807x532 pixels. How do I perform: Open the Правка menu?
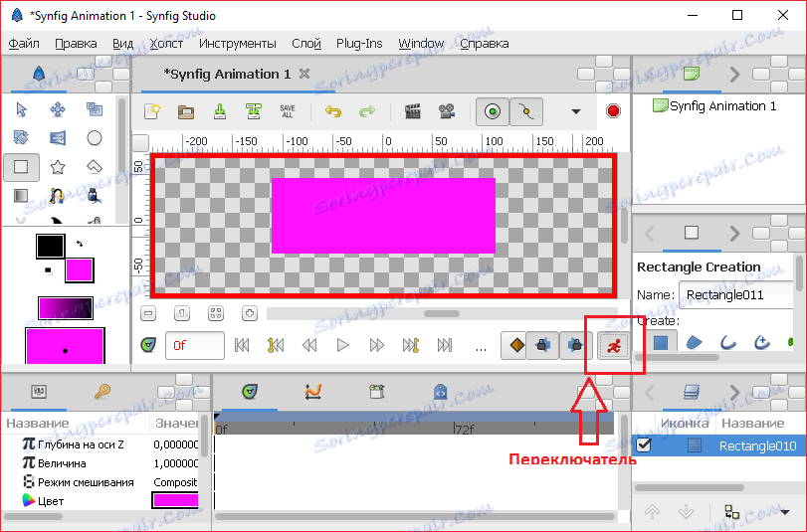click(77, 44)
